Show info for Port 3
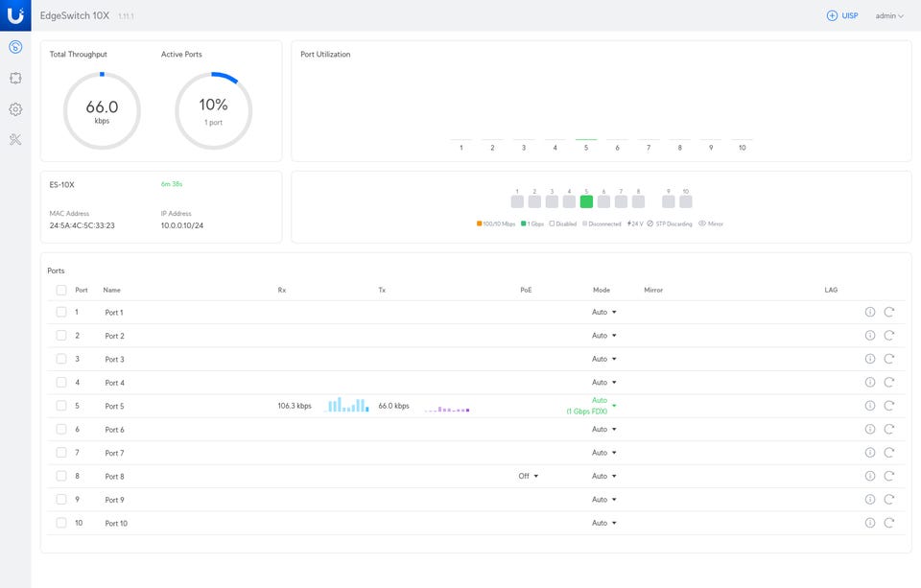The height and width of the screenshot is (588, 921). pos(870,359)
